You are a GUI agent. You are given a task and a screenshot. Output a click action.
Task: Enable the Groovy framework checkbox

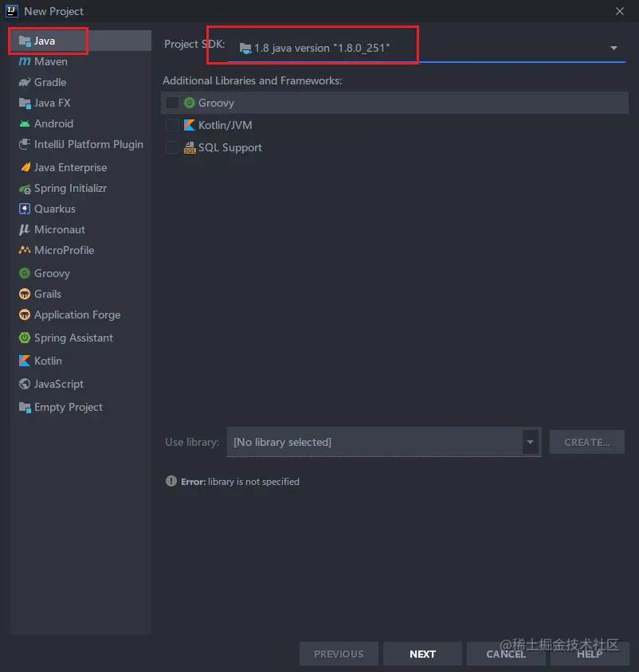tap(172, 103)
